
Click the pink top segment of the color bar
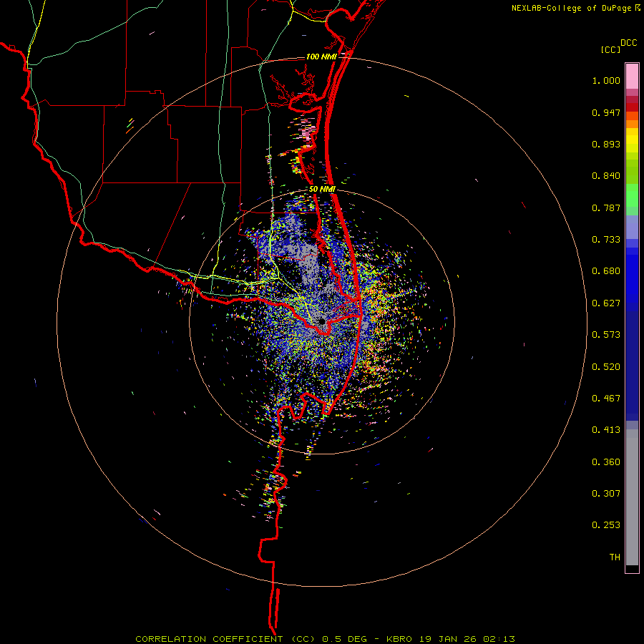coord(632,77)
